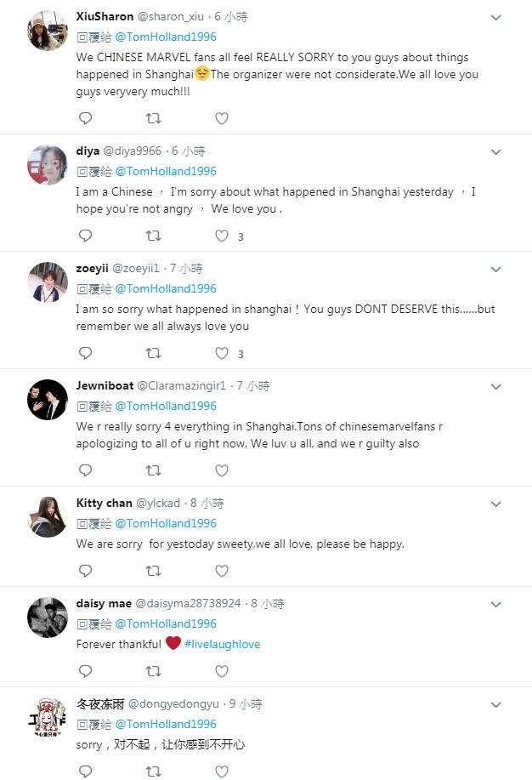The width and height of the screenshot is (532, 780).
Task: Retweet Kitty chan's reply
Action: [153, 571]
